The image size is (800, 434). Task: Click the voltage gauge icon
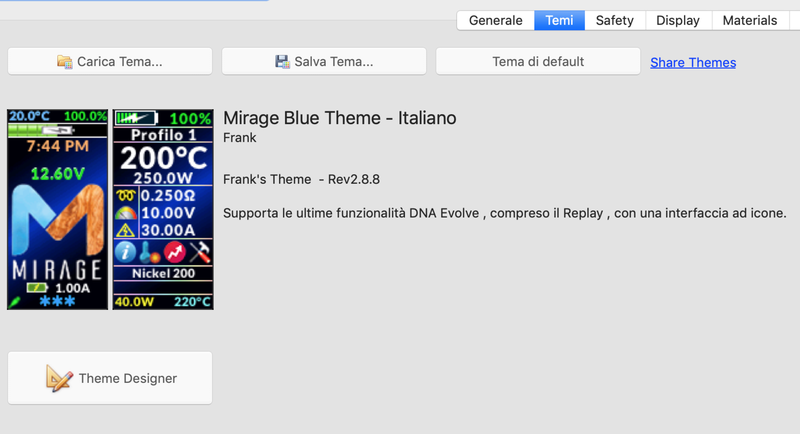126,213
